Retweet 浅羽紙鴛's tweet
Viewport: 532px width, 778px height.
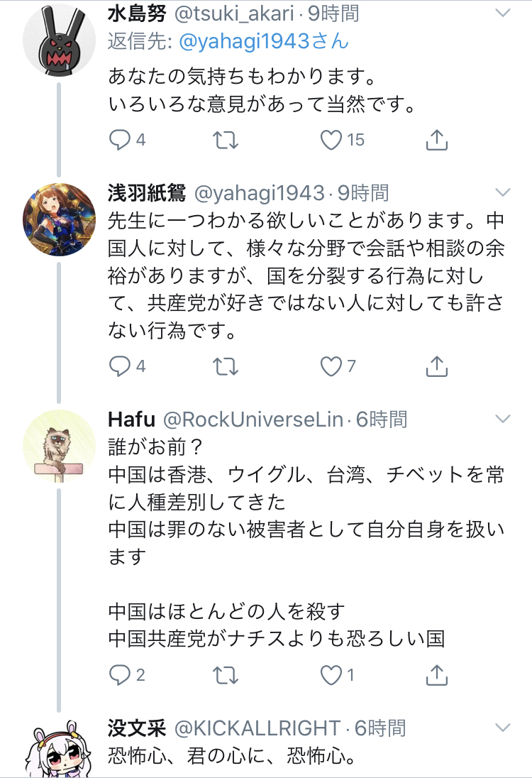point(226,366)
